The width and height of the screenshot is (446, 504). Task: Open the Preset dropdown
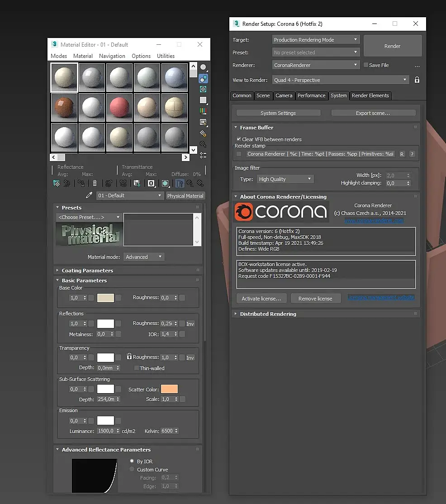pyautogui.click(x=316, y=52)
